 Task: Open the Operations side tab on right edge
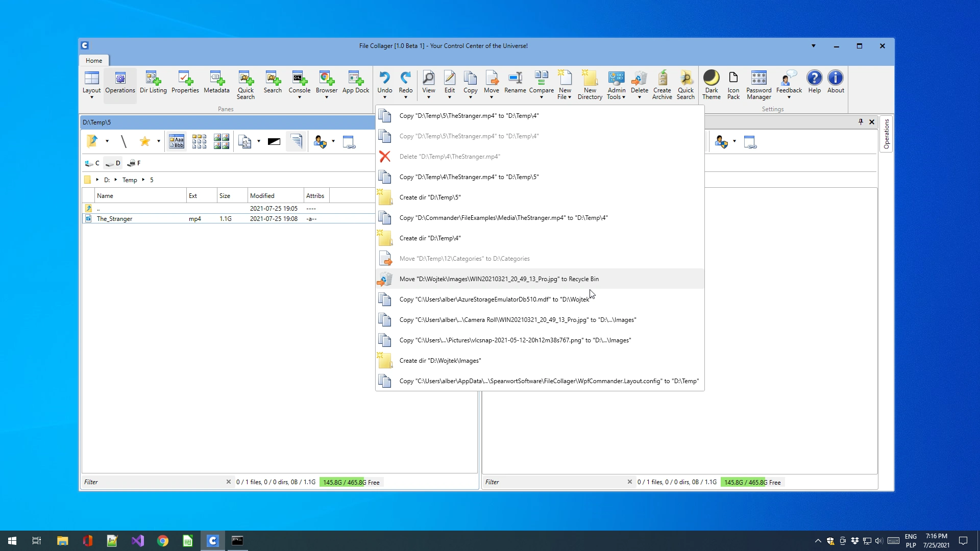point(886,134)
